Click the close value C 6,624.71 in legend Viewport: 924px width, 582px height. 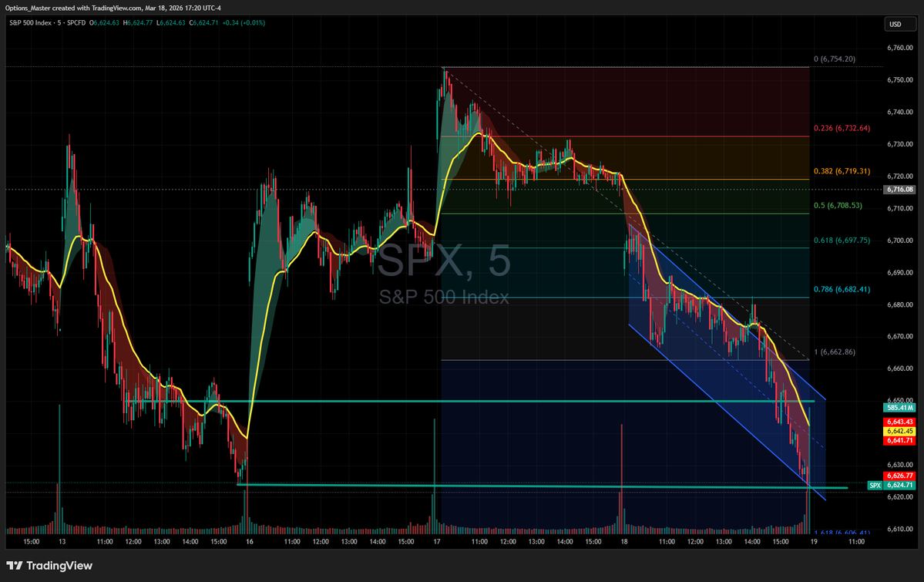click(204, 23)
